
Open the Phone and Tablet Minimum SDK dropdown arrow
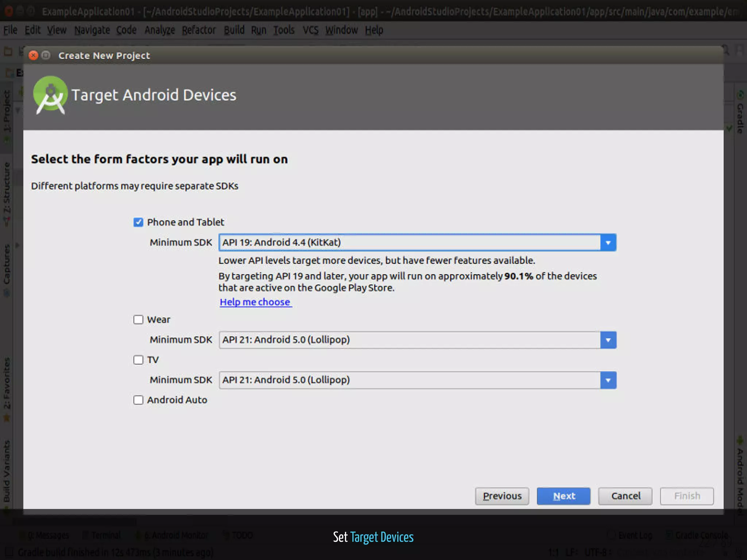(x=608, y=242)
